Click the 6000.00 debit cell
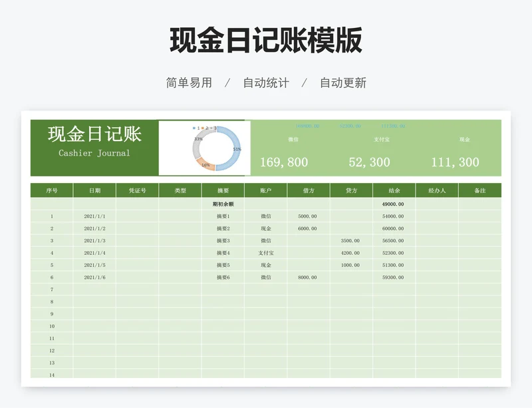This screenshot has height=408, width=532. tap(309, 228)
